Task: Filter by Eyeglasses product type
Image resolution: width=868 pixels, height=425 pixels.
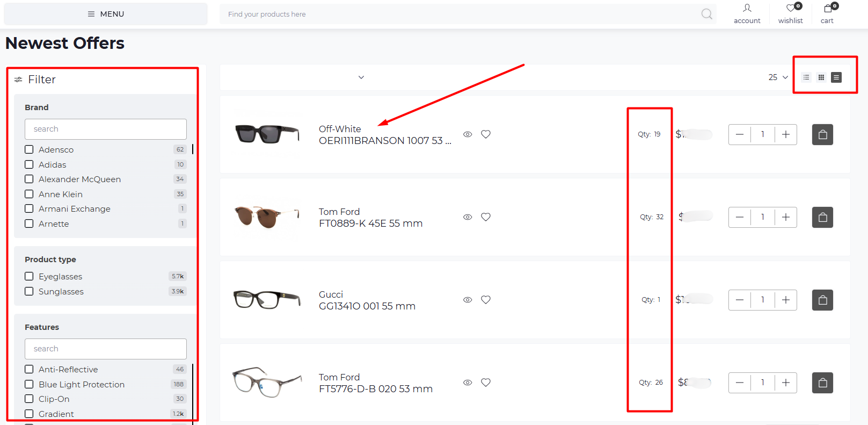Action: pos(29,276)
